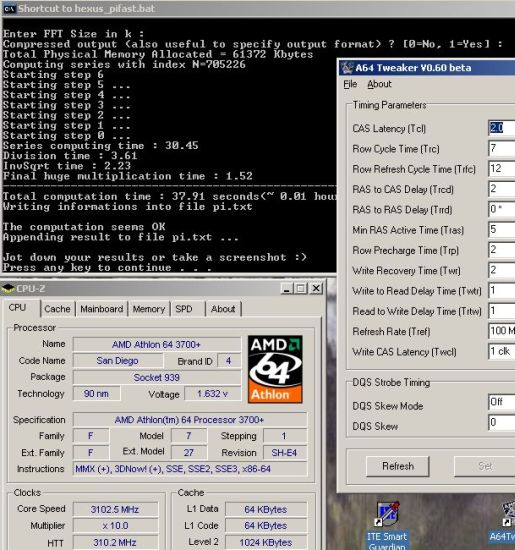Viewport: 515px width, 550px height.
Task: Click the CPU-Z title bar icon
Action: (x=8, y=289)
